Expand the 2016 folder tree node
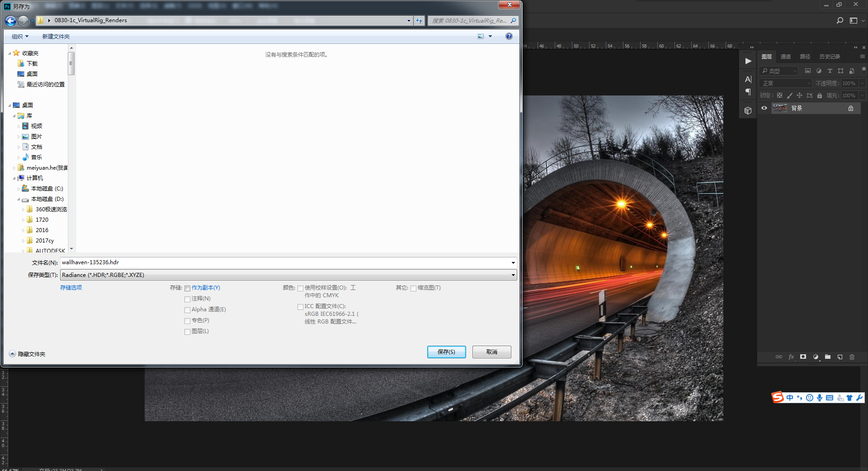Screen dimensions: 868x471 pos(23,230)
